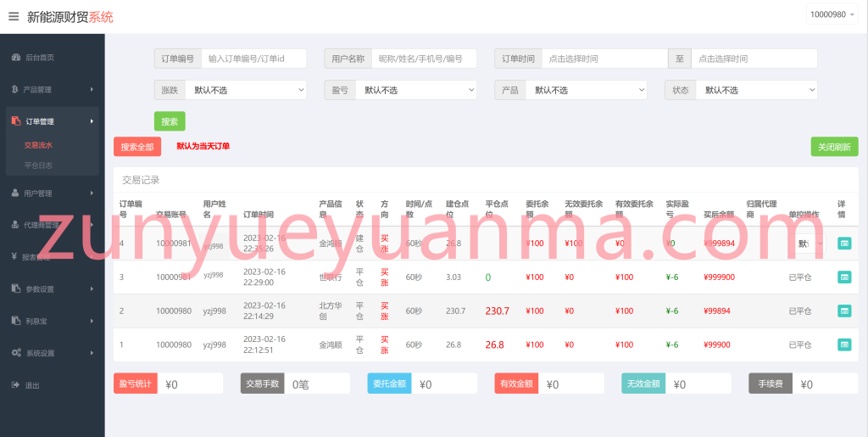Click 买后余额 ¥99900 cell
The image size is (868, 437).
717,345
